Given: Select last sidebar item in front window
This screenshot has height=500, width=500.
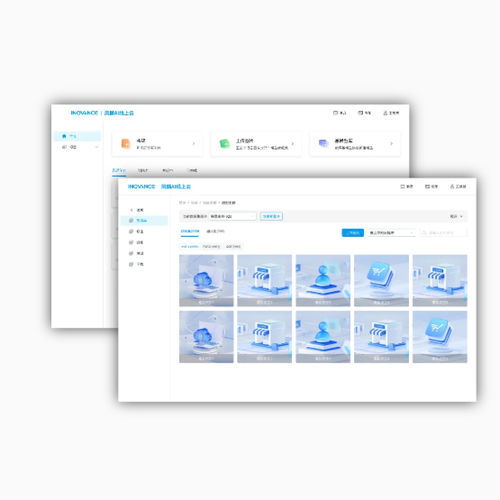Looking at the screenshot, I should click(x=136, y=264).
